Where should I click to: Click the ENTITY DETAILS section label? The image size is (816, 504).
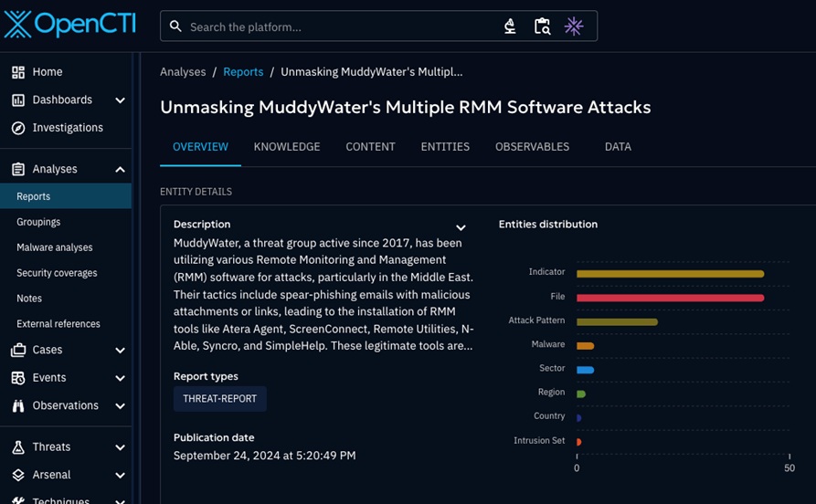click(196, 192)
